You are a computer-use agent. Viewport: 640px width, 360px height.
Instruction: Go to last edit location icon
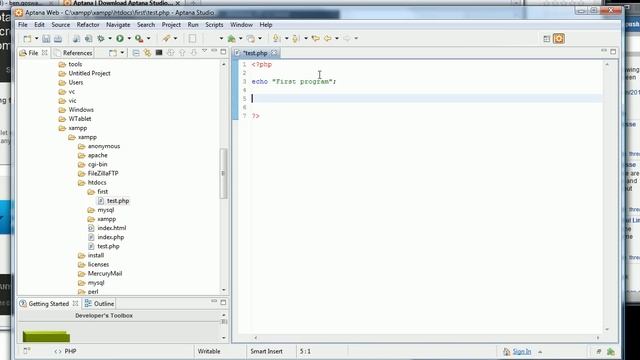pos(315,38)
